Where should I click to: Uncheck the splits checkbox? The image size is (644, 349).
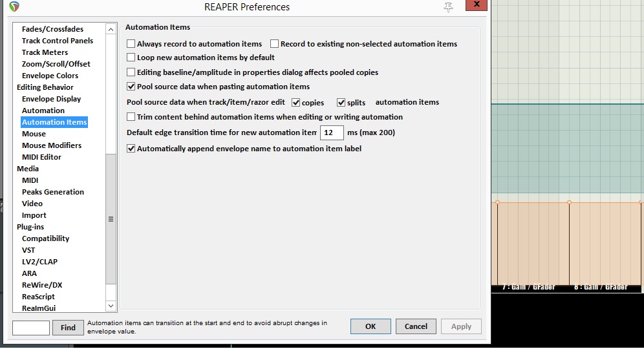point(341,102)
